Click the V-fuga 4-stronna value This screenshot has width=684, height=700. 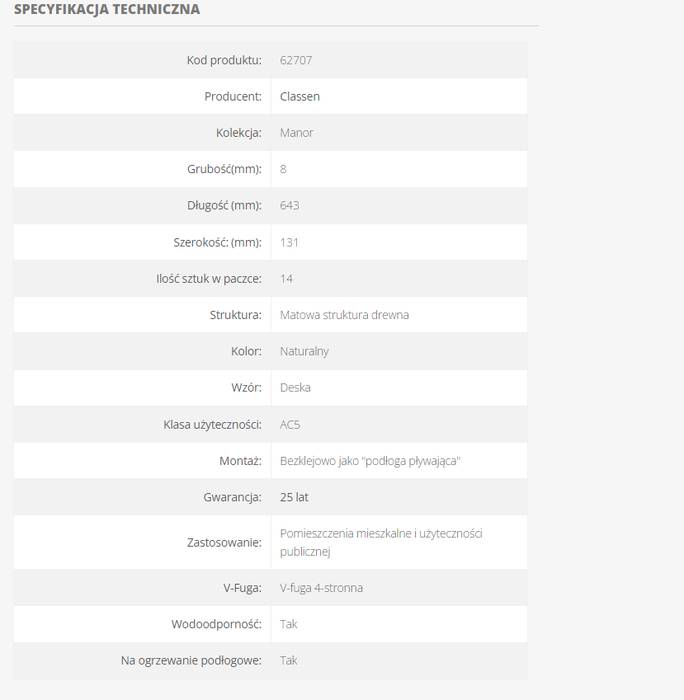point(321,588)
